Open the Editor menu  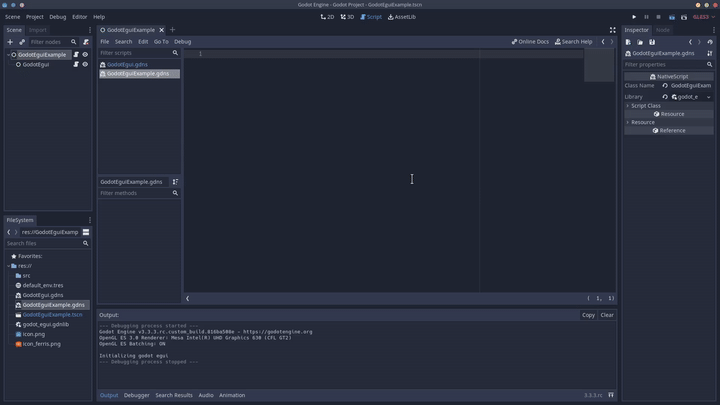(79, 17)
